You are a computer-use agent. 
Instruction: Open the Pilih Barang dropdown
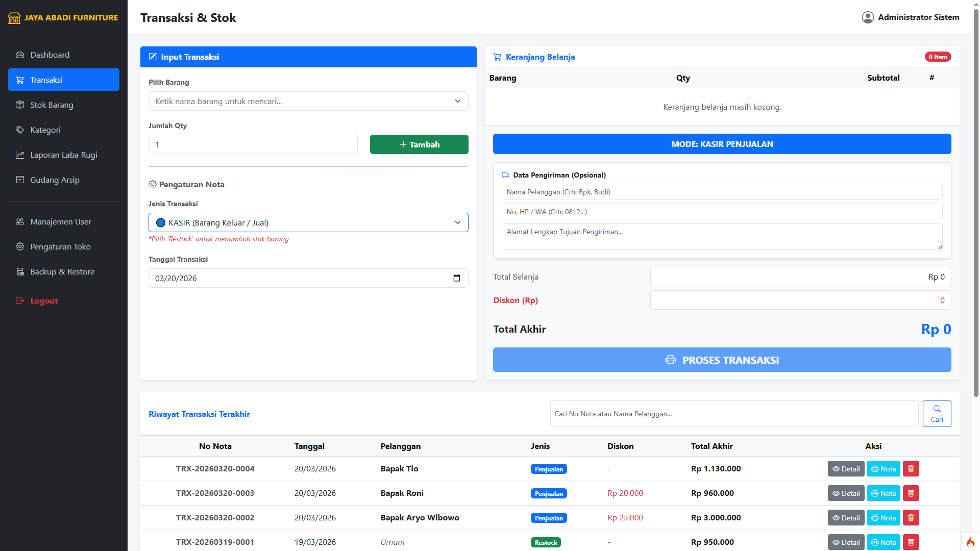coord(308,101)
